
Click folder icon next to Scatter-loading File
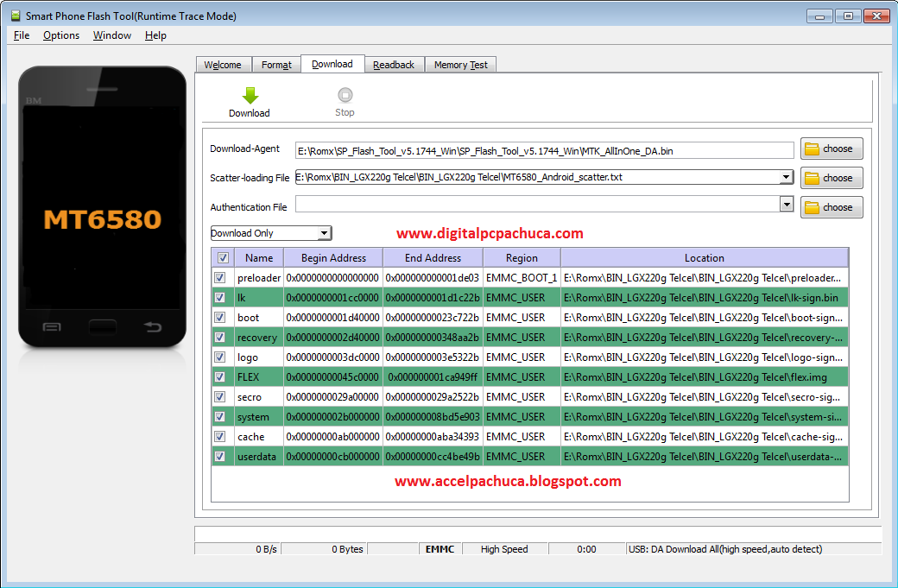tap(813, 178)
